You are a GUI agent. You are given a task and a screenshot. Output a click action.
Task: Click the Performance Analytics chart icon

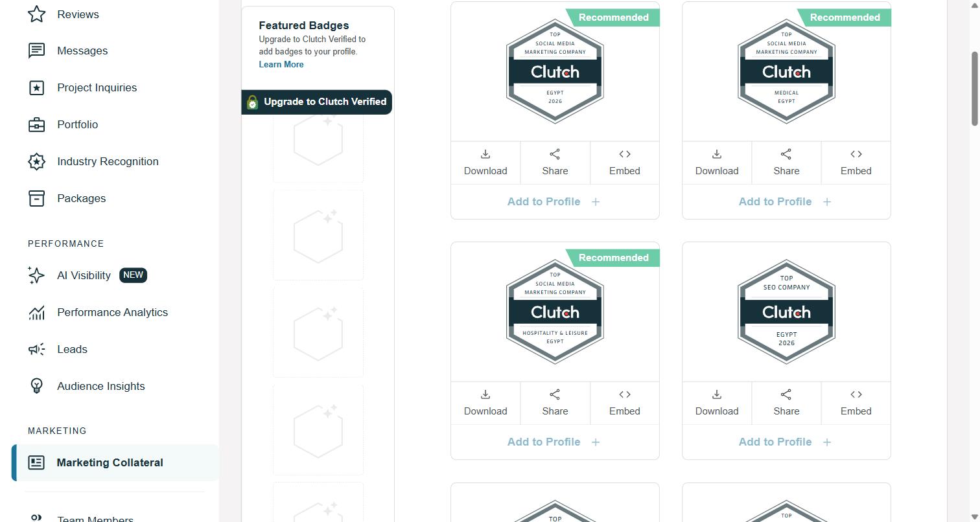37,312
